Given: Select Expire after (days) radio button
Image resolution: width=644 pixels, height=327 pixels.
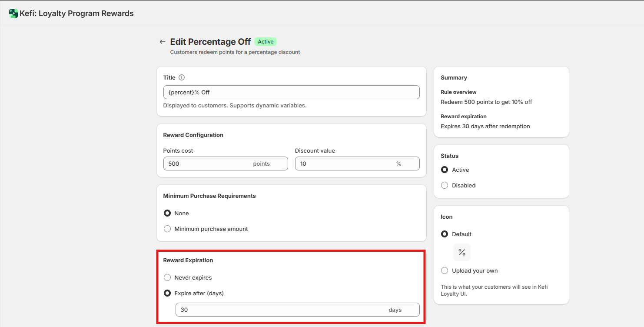Looking at the screenshot, I should [x=167, y=293].
